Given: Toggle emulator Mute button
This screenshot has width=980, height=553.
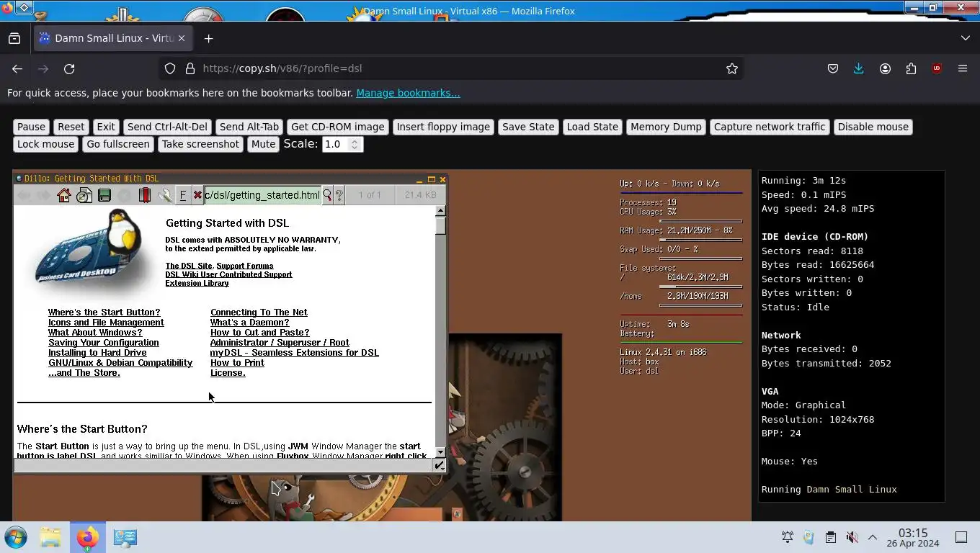Looking at the screenshot, I should tap(263, 144).
